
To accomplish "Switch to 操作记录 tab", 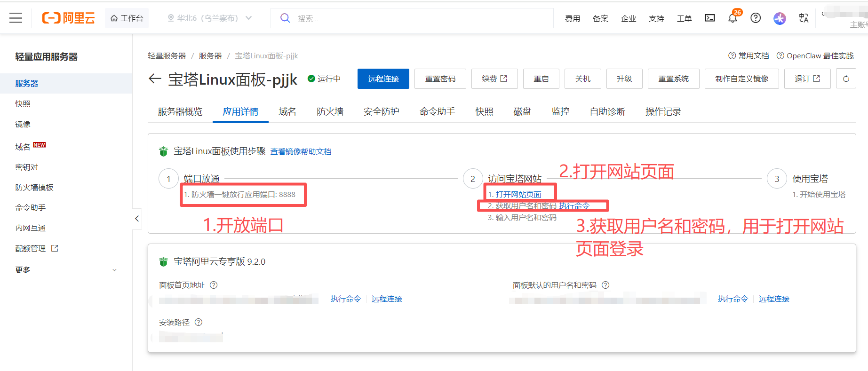I will [663, 111].
